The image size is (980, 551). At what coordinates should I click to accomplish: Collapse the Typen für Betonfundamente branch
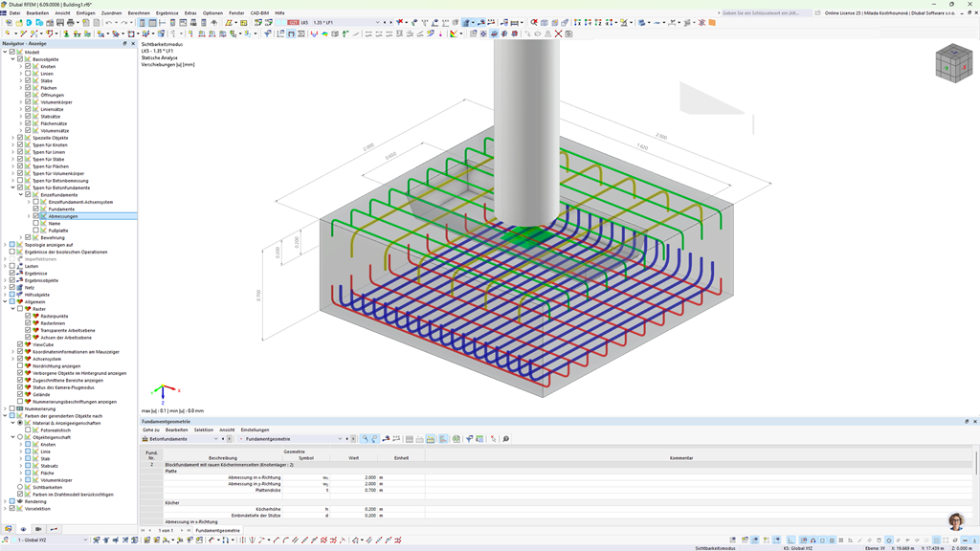pos(12,187)
